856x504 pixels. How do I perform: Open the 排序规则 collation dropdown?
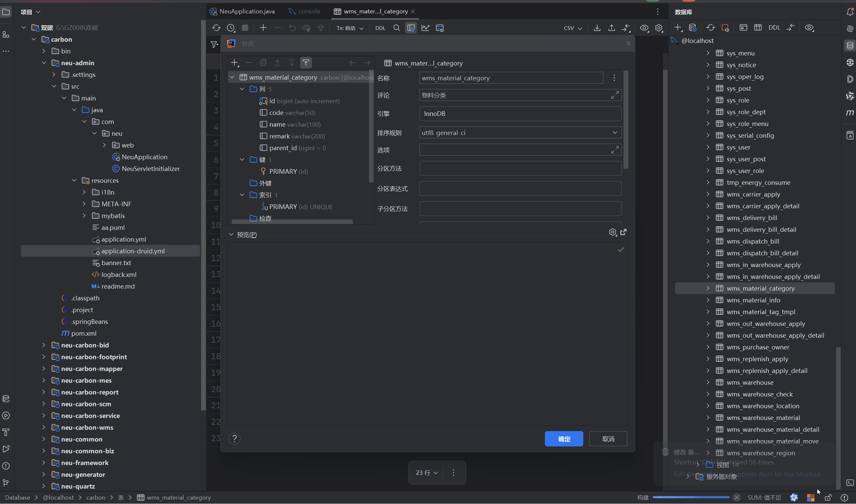pyautogui.click(x=615, y=133)
